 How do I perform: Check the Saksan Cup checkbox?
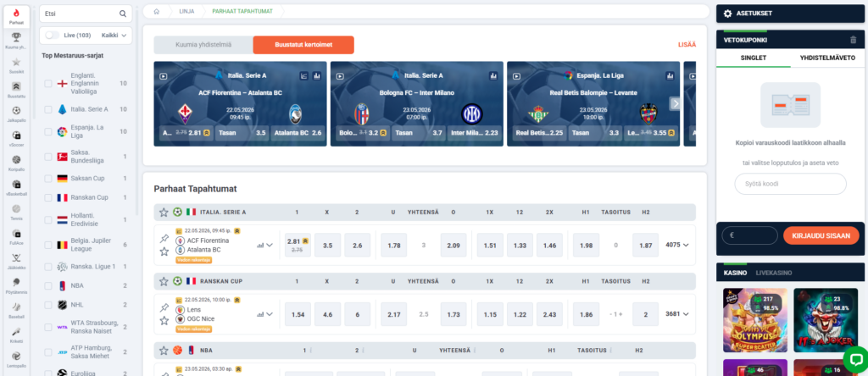pyautogui.click(x=48, y=179)
